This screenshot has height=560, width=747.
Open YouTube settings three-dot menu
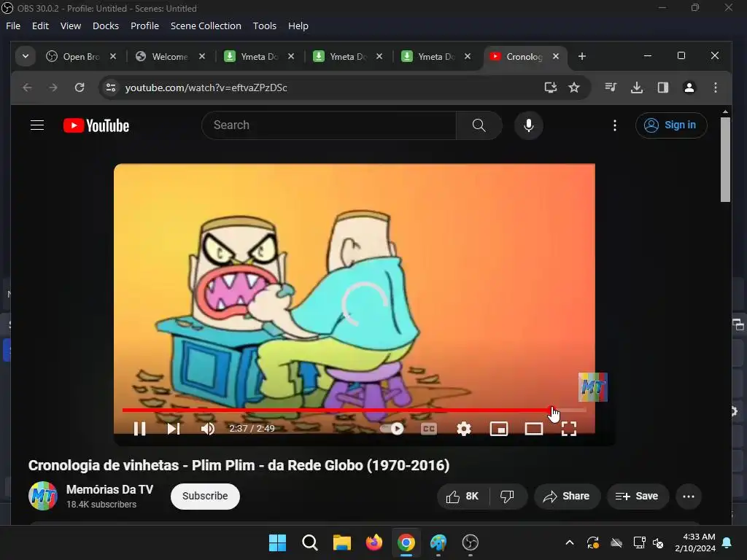[614, 125]
